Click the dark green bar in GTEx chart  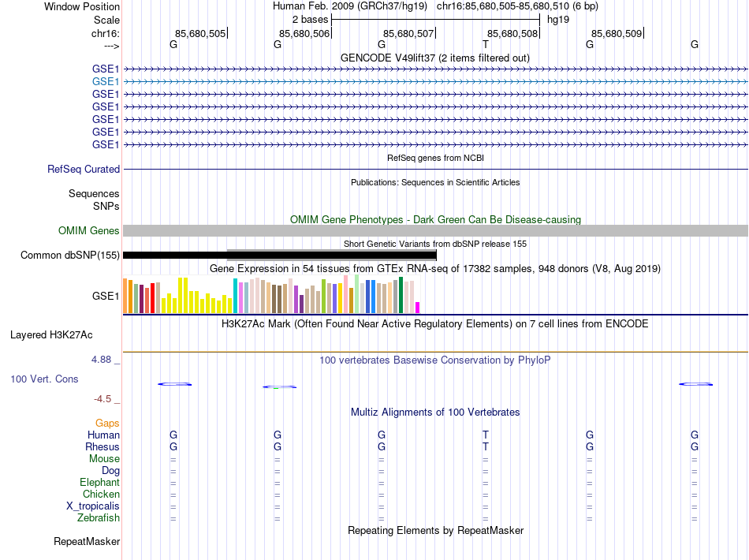pyautogui.click(x=401, y=295)
